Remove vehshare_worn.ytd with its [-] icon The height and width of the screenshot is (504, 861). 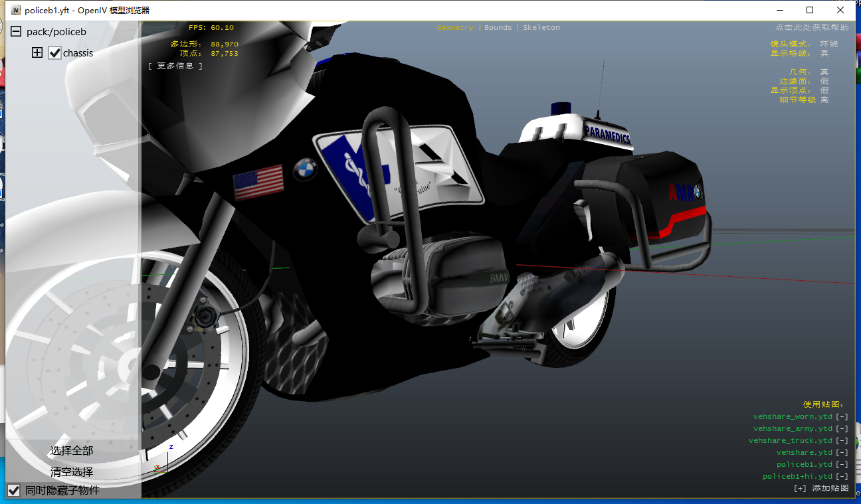pyautogui.click(x=842, y=417)
